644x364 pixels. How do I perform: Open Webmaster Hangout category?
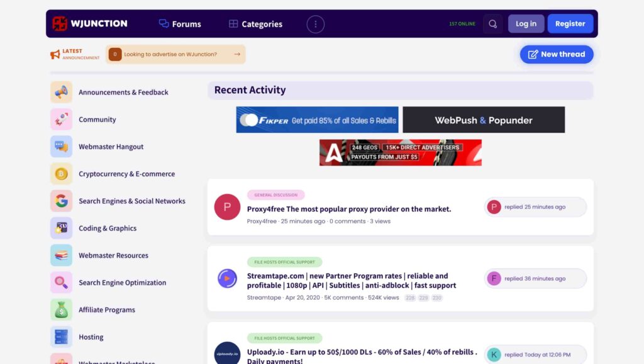[x=111, y=147]
